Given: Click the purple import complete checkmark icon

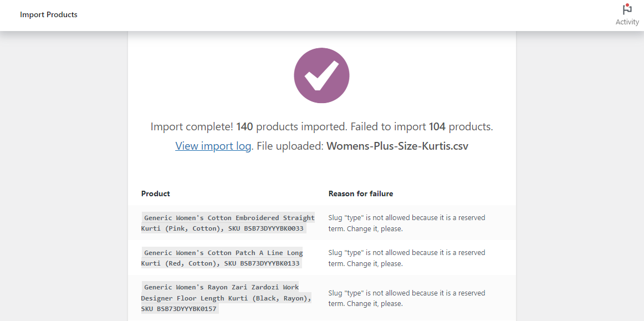Looking at the screenshot, I should [321, 75].
